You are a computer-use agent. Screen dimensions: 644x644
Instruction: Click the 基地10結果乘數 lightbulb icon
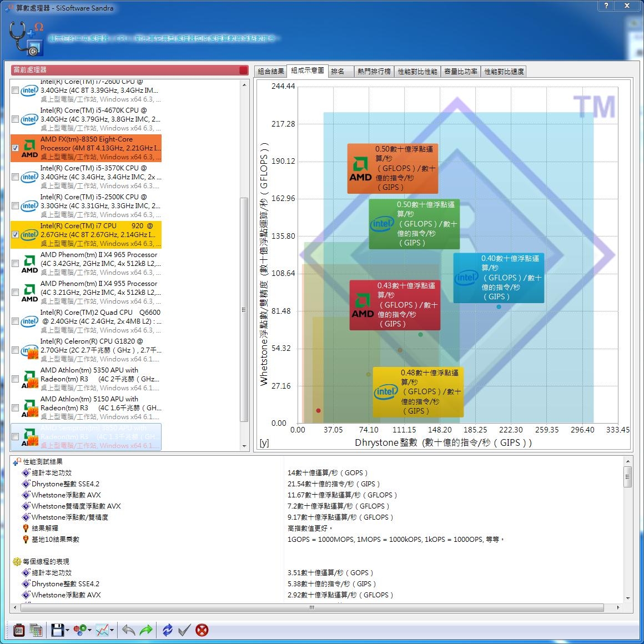(26, 539)
